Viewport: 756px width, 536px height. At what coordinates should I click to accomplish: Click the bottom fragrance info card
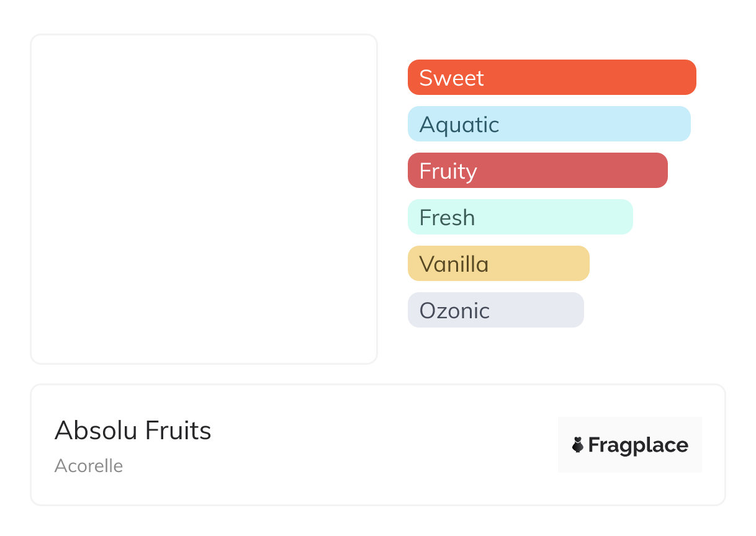372,484
